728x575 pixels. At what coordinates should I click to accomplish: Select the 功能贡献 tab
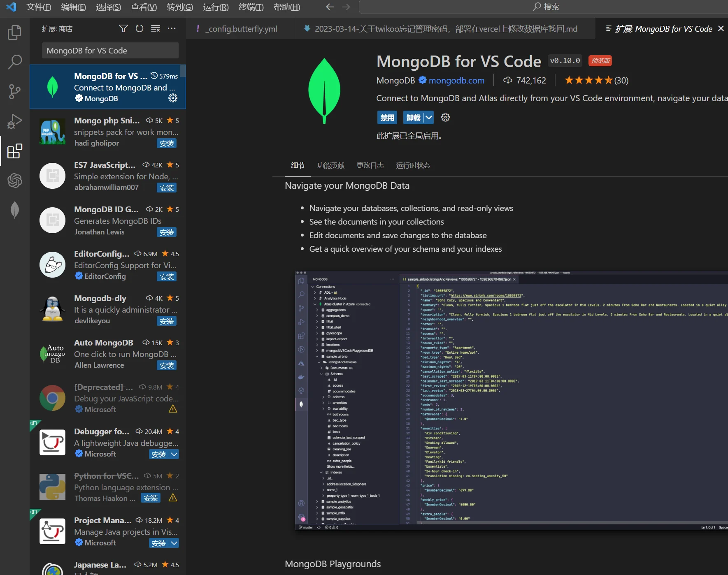(330, 165)
